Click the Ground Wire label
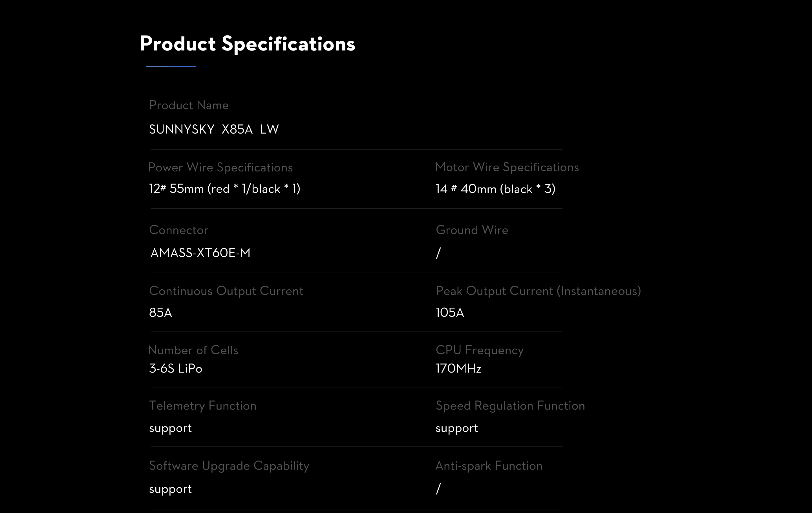Viewport: 812px width, 513px height. click(472, 230)
